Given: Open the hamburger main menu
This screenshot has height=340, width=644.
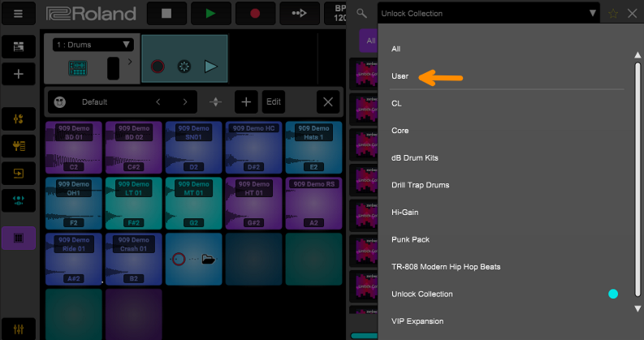Looking at the screenshot, I should pyautogui.click(x=18, y=14).
